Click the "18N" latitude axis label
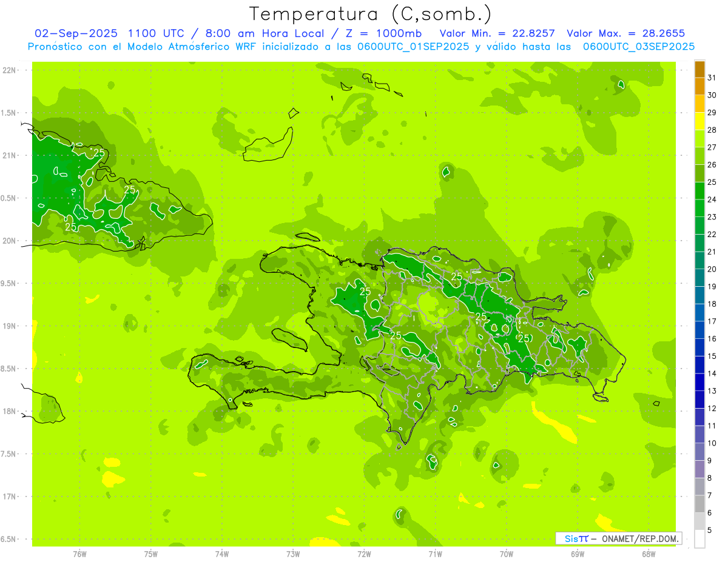Screen dimensions: 728x562 point(10,412)
